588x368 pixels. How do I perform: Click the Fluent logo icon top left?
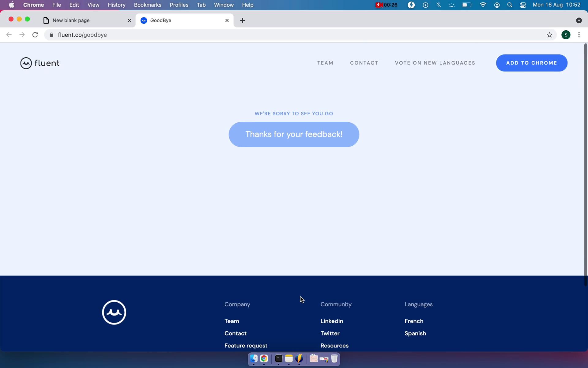26,63
